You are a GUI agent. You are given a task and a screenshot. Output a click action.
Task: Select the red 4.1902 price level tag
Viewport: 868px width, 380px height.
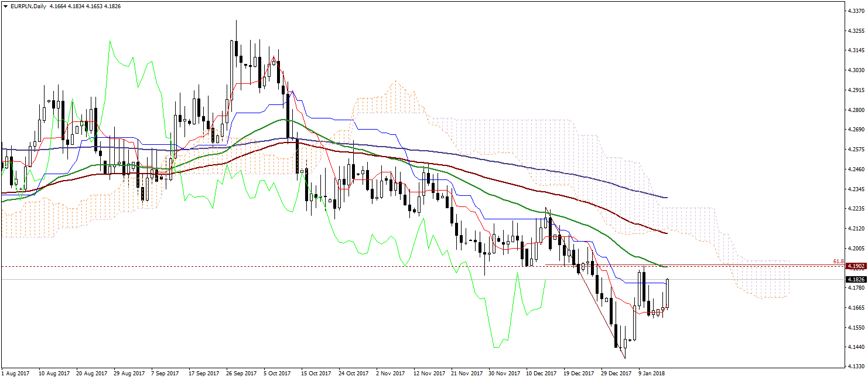[856, 266]
